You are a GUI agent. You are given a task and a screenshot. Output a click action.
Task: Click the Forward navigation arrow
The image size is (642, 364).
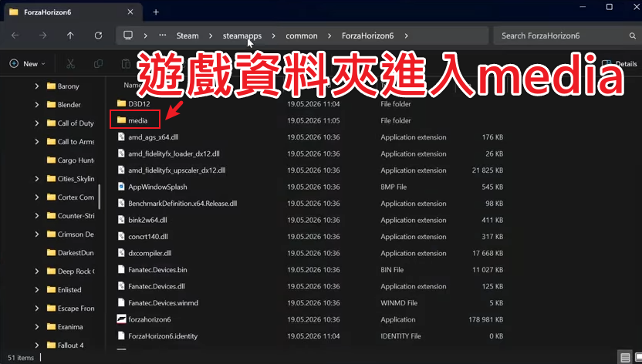pyautogui.click(x=42, y=35)
